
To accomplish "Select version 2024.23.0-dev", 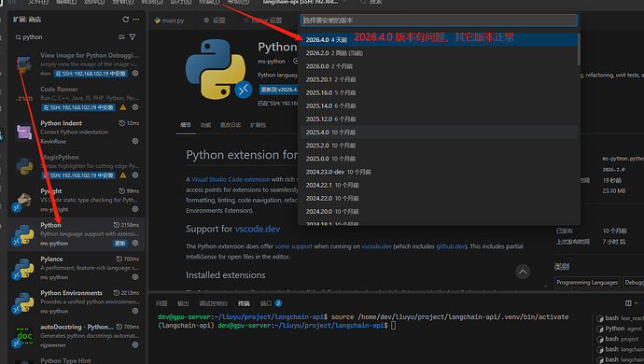I will [439, 172].
